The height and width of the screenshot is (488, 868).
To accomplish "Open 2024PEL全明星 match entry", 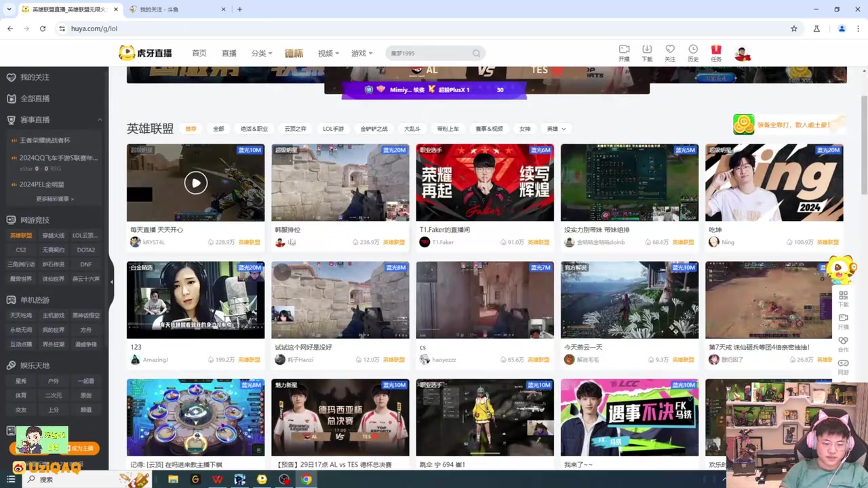I will [x=42, y=184].
